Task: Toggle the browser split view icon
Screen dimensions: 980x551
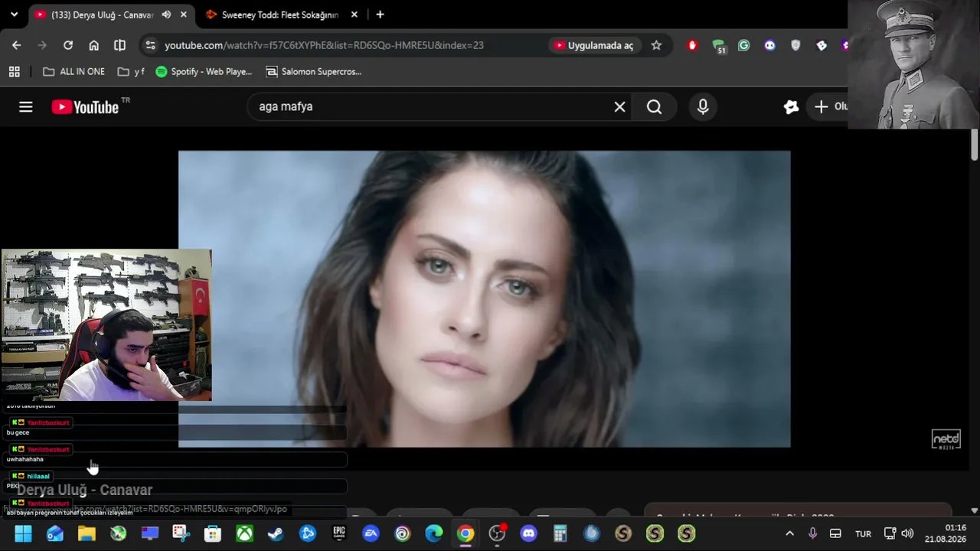Action: [x=119, y=45]
